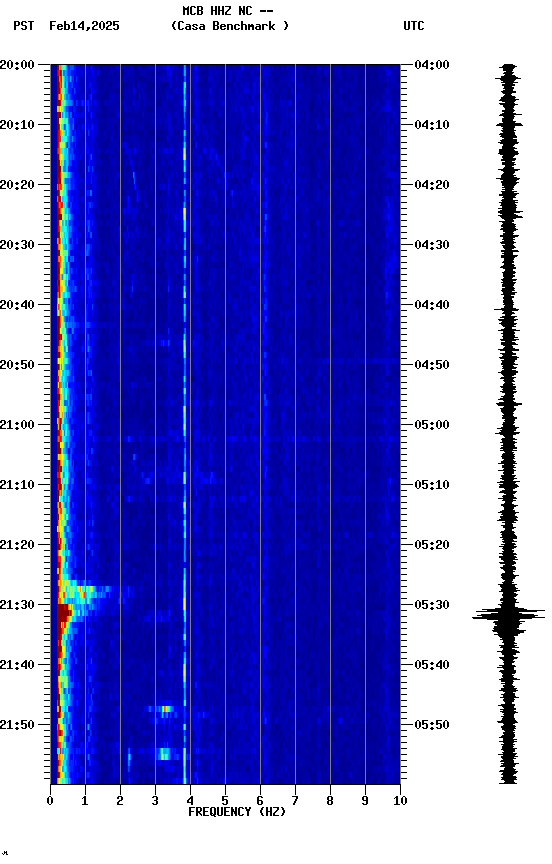Click the large seismogram spike near 05:30

coord(508,614)
